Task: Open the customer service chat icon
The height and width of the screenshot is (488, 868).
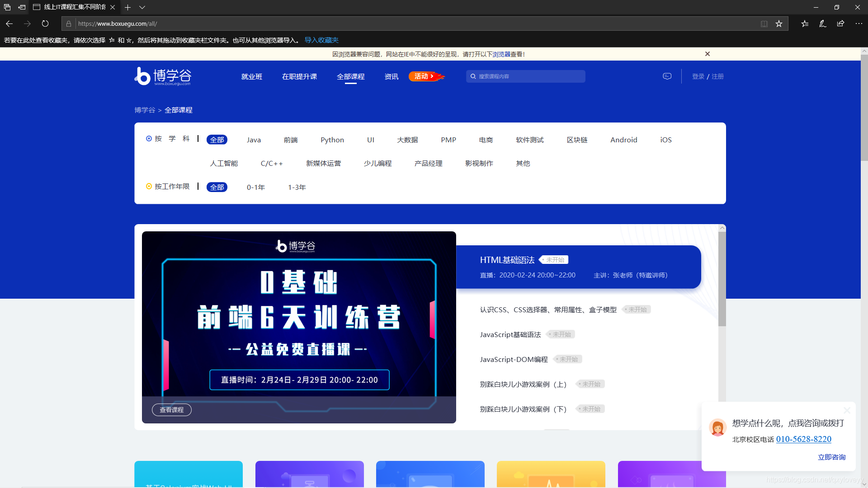Action: pyautogui.click(x=667, y=76)
